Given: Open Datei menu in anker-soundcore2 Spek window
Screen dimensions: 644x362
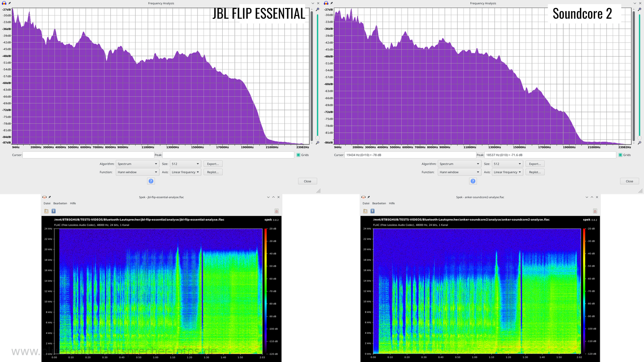Looking at the screenshot, I should [x=366, y=203].
